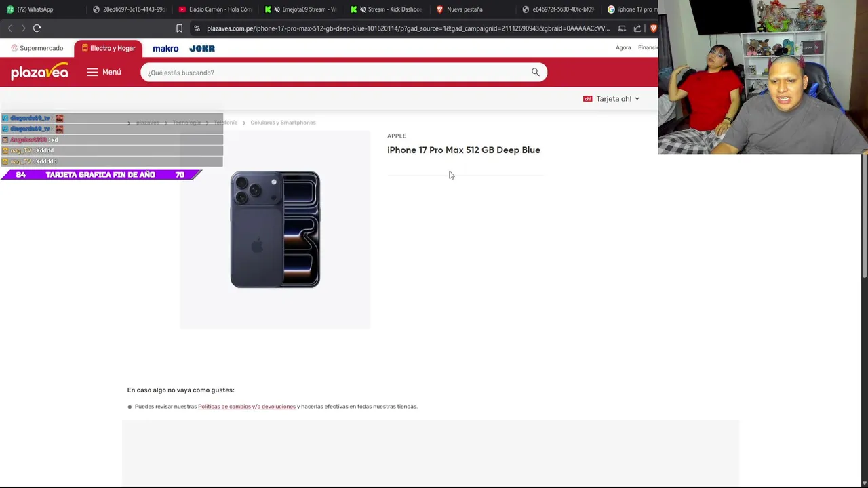The image size is (868, 488).
Task: Click the product title iPhone 17 Pro Max 512 GB
Action: [464, 150]
